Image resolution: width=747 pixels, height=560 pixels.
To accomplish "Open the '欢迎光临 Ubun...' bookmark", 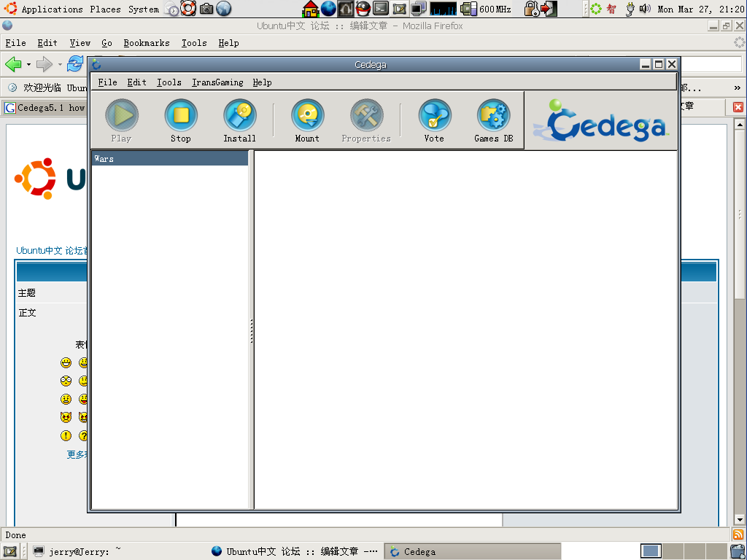I will [x=47, y=87].
